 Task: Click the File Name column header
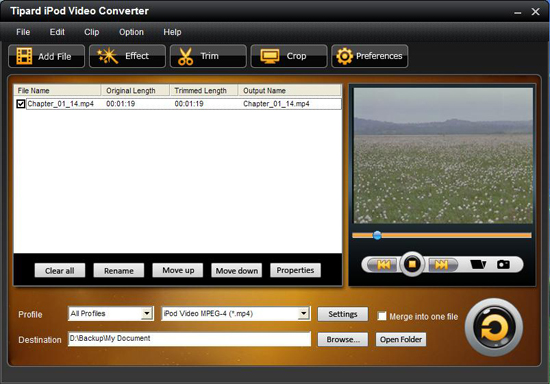(58, 90)
